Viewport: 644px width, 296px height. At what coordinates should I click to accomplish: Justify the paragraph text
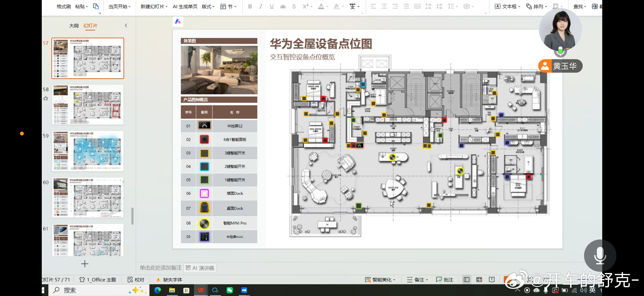[x=406, y=7]
